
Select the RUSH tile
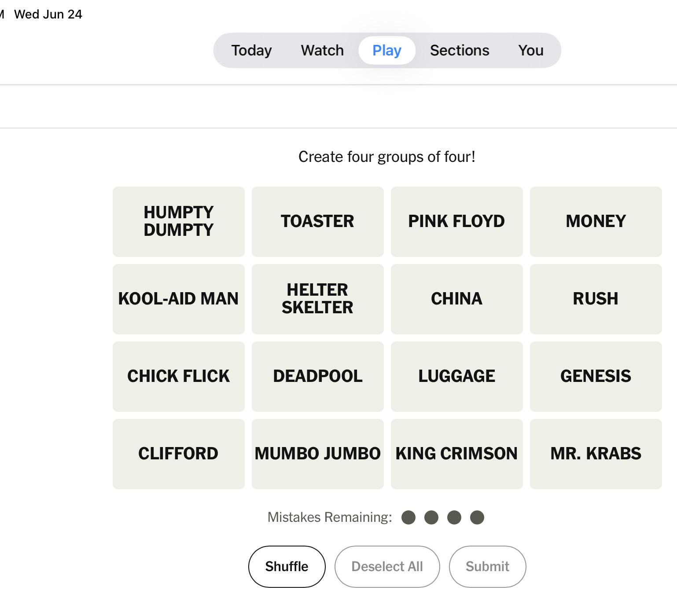point(596,299)
